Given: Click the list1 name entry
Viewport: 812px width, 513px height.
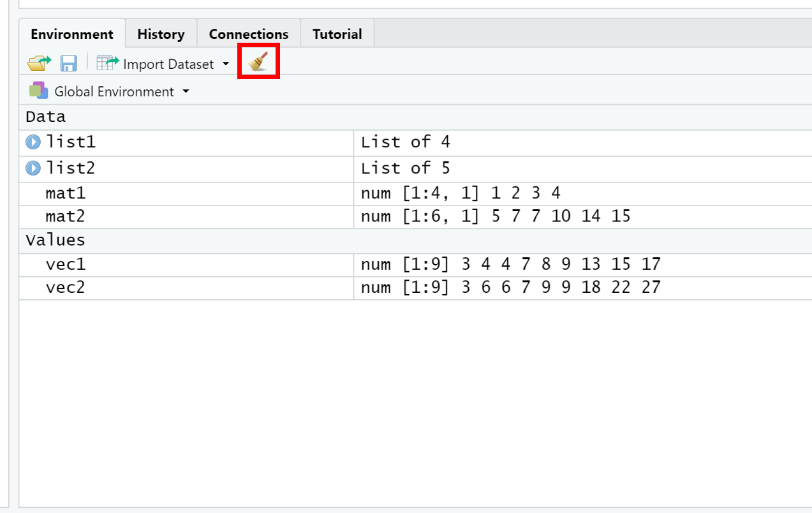Looking at the screenshot, I should click(x=70, y=142).
